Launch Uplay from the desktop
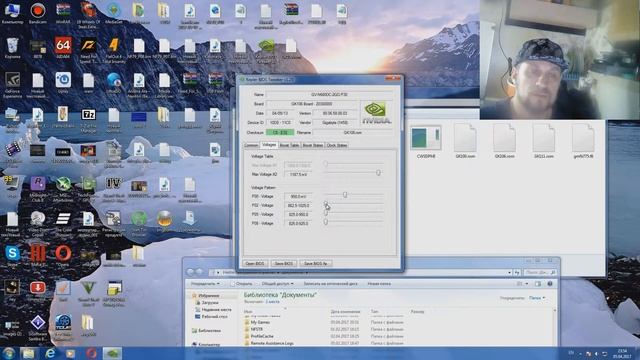 63,83
